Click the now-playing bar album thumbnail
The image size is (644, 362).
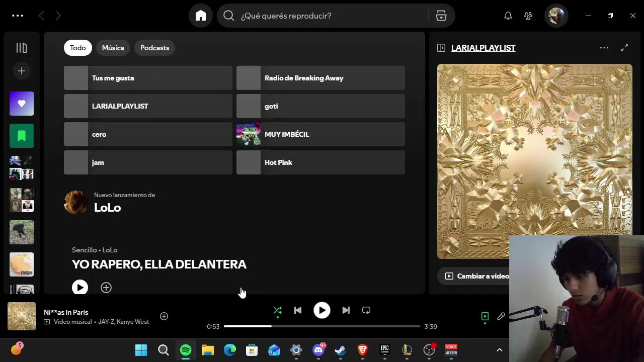tap(22, 316)
